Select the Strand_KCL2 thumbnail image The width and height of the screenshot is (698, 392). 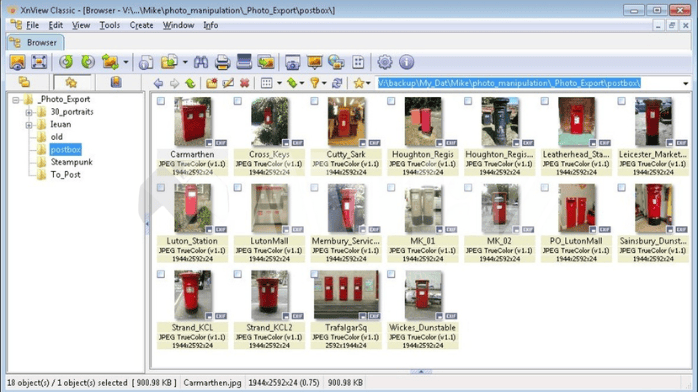269,295
